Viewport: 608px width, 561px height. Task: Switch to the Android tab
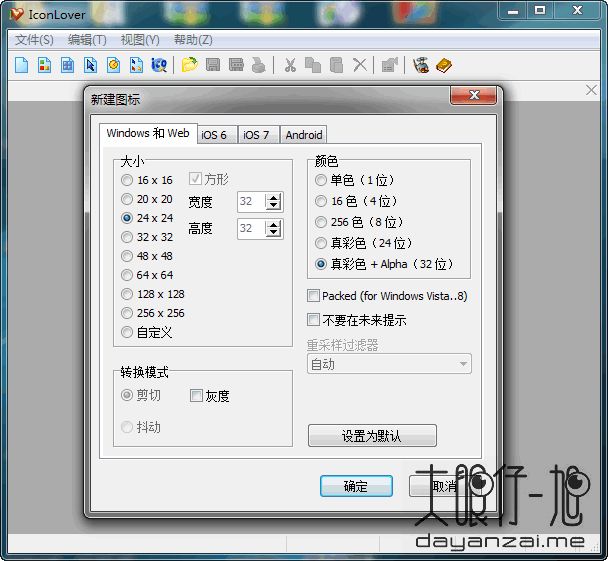coord(304,135)
